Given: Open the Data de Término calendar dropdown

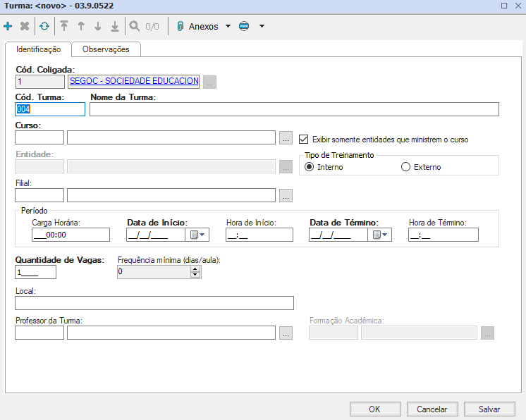Looking at the screenshot, I should pyautogui.click(x=380, y=235).
